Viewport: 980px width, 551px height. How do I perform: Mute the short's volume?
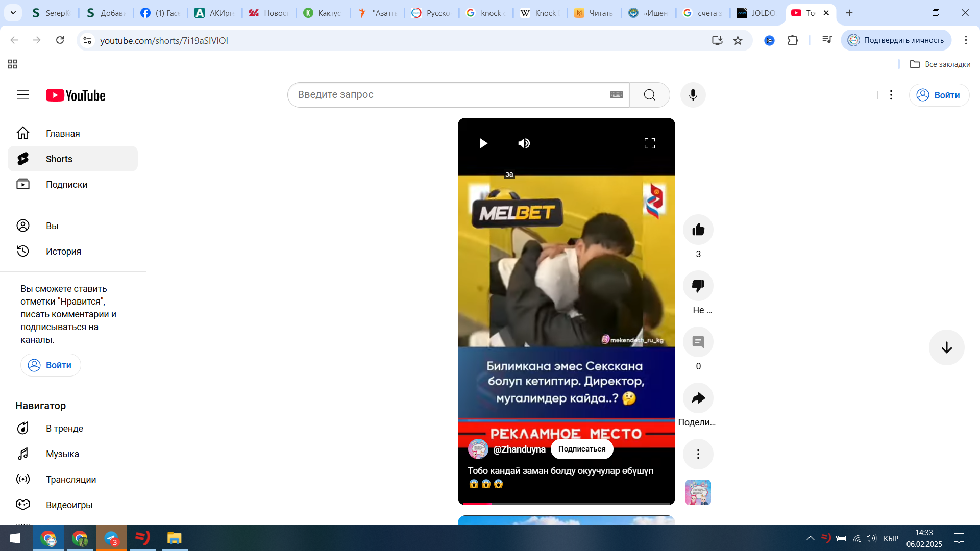click(524, 143)
